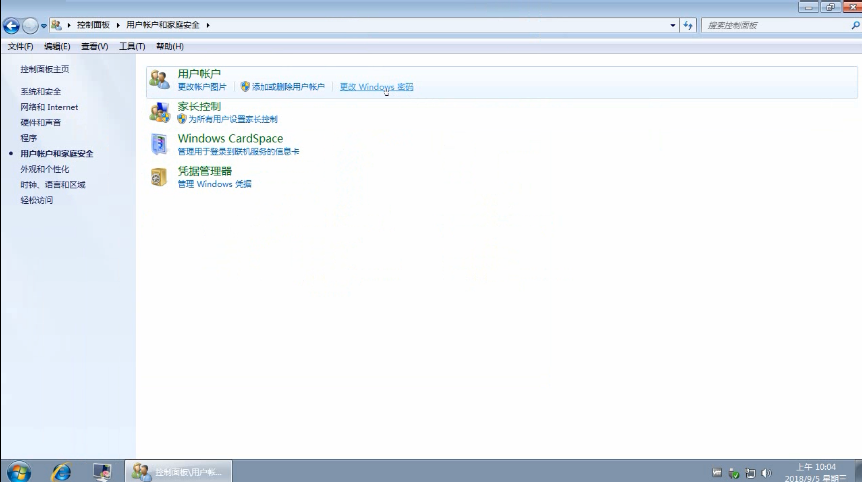Click the network monitor tray icon

point(750,473)
